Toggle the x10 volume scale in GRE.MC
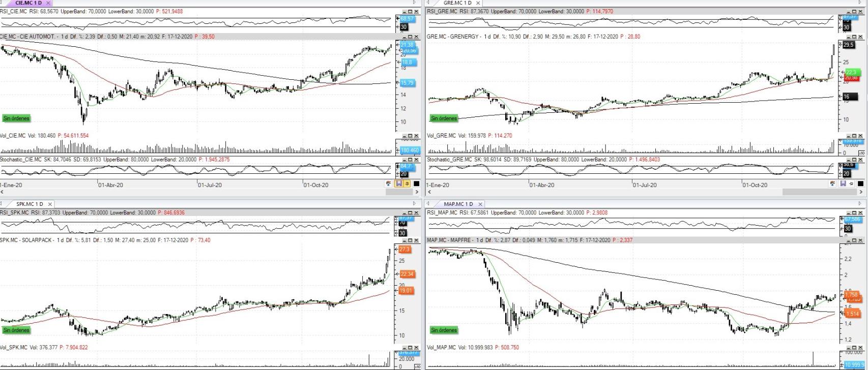Screen dimensions: 868x370 pos(861,153)
